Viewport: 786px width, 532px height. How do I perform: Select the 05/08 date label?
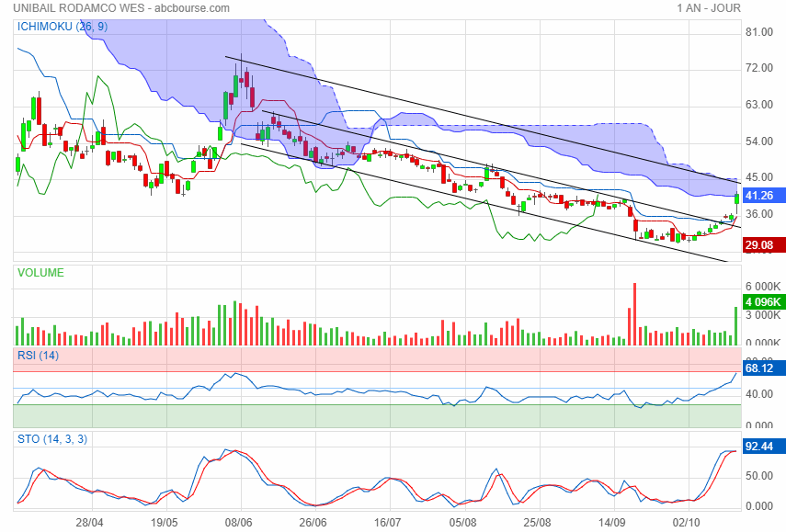tap(462, 523)
